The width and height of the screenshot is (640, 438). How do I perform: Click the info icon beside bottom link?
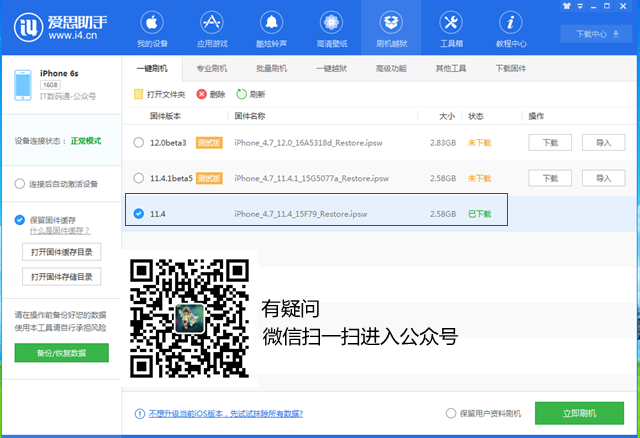[x=140, y=414]
